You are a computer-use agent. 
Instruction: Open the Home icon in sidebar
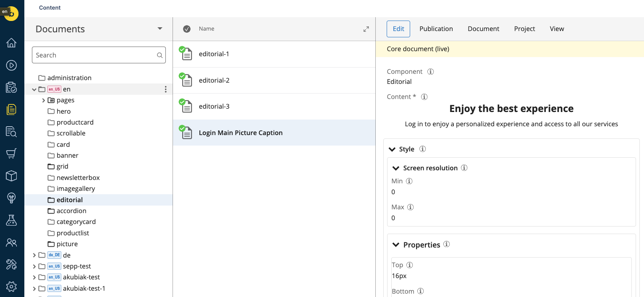pyautogui.click(x=11, y=43)
